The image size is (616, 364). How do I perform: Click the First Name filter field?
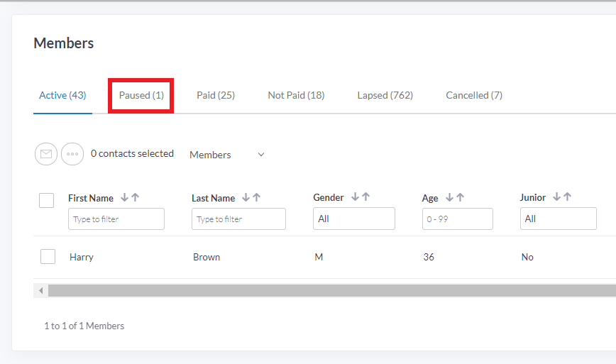click(116, 219)
